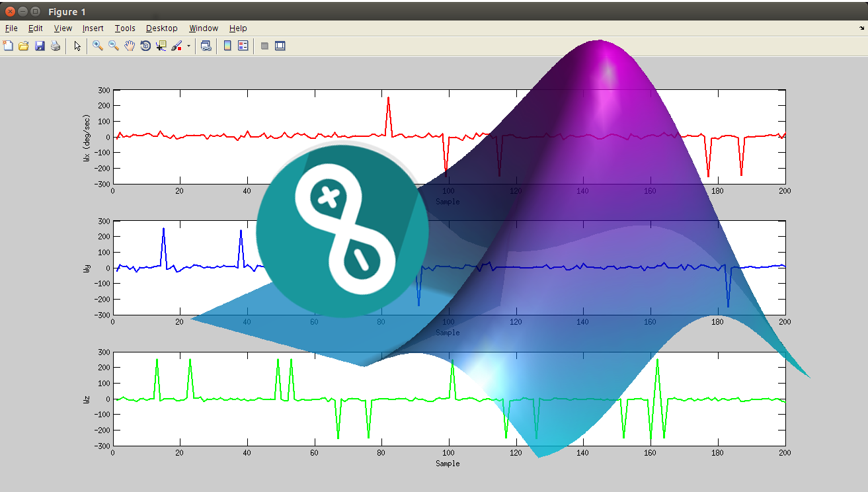
Task: Activate the Zoom In magnifier tool
Action: [98, 46]
